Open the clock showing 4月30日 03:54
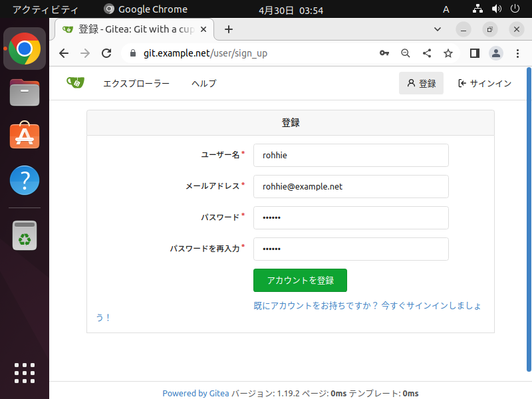The image size is (532, 399). point(291,10)
